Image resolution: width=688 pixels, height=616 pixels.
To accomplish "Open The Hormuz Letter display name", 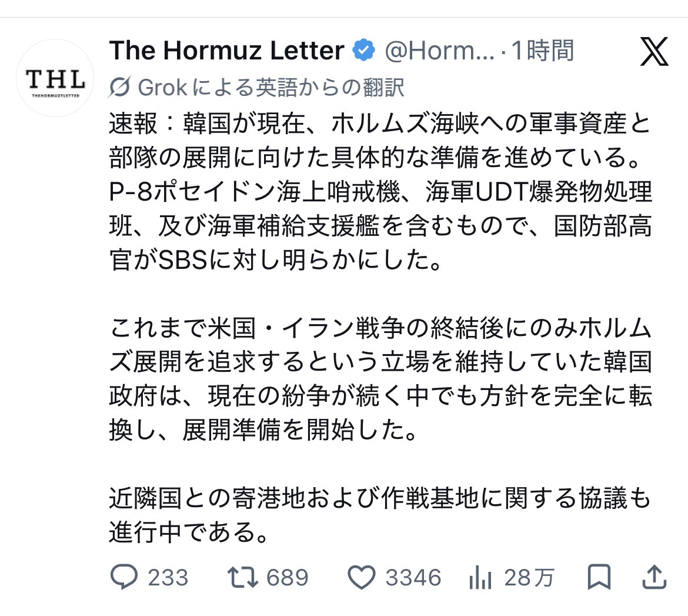I will click(x=227, y=50).
